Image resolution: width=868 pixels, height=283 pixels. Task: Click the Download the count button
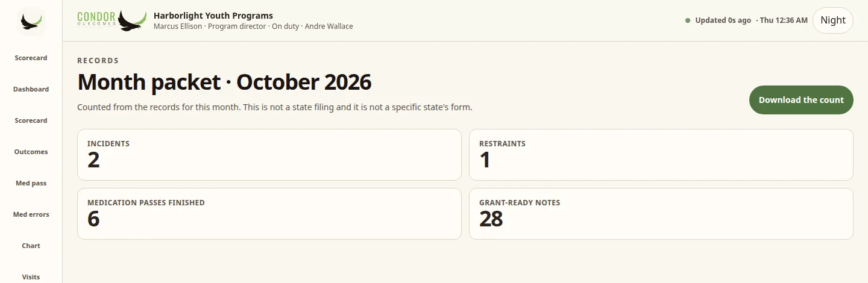coord(801,100)
